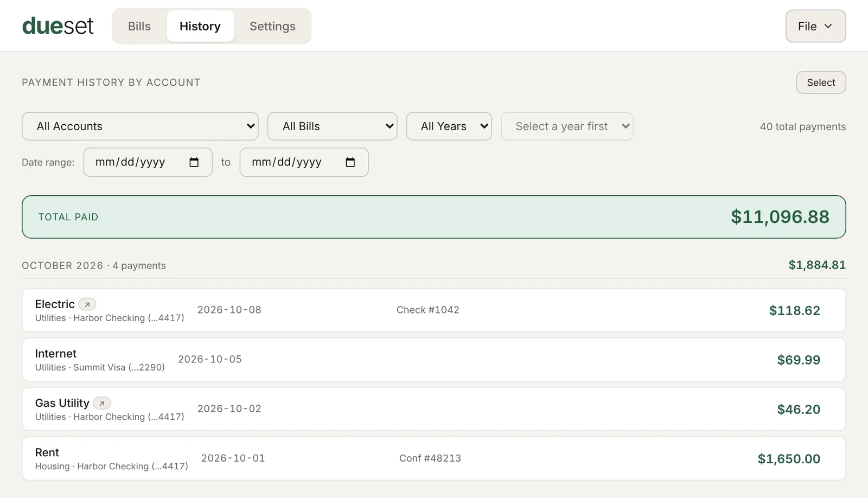Click the 'OCTOBER 2026' group header
Screen dimensions: 868x498
pyautogui.click(x=62, y=265)
